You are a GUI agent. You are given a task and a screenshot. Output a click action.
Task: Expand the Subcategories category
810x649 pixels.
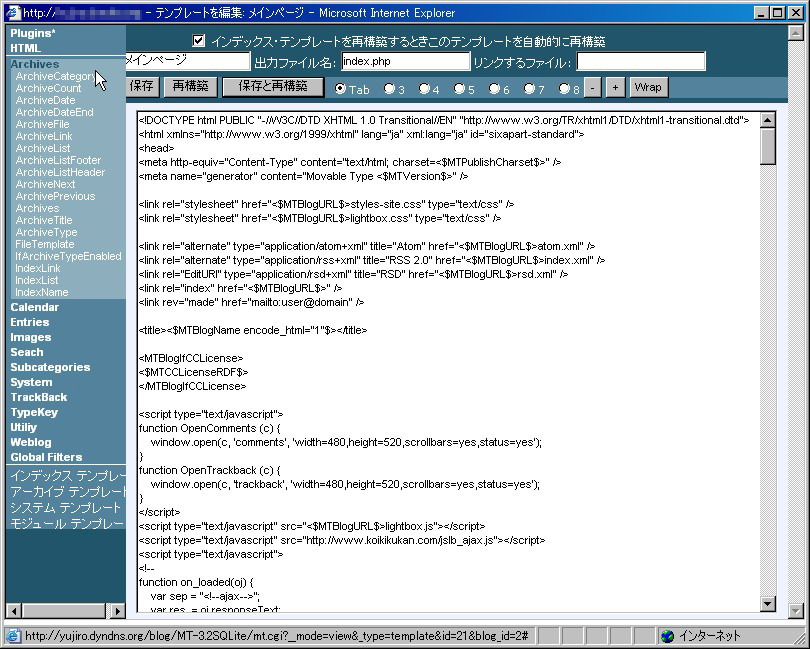[x=50, y=367]
